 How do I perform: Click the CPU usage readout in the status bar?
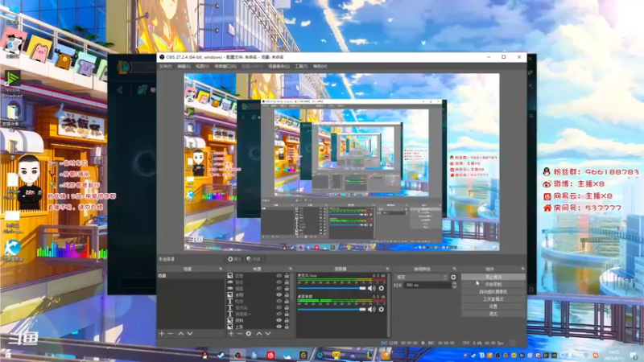point(483,343)
